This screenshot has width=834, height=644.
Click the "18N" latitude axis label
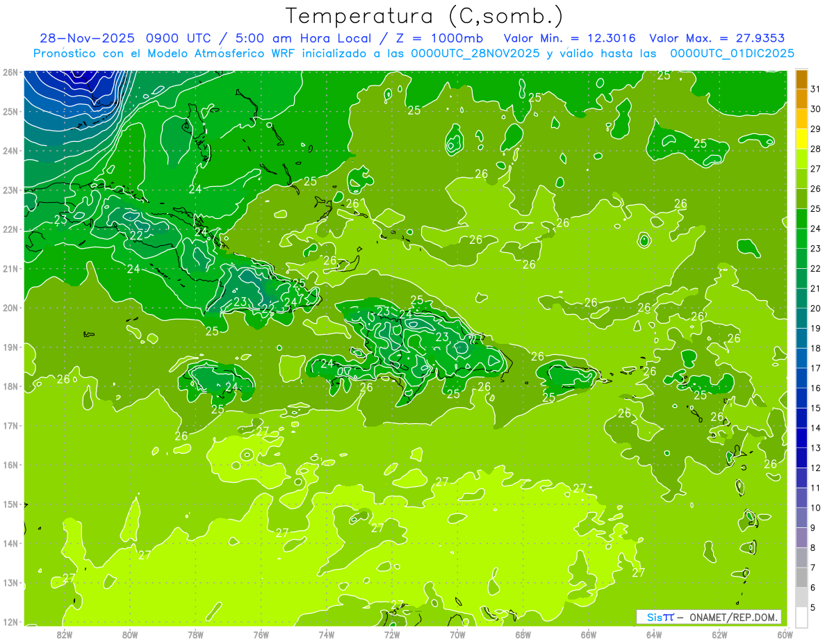(10, 386)
